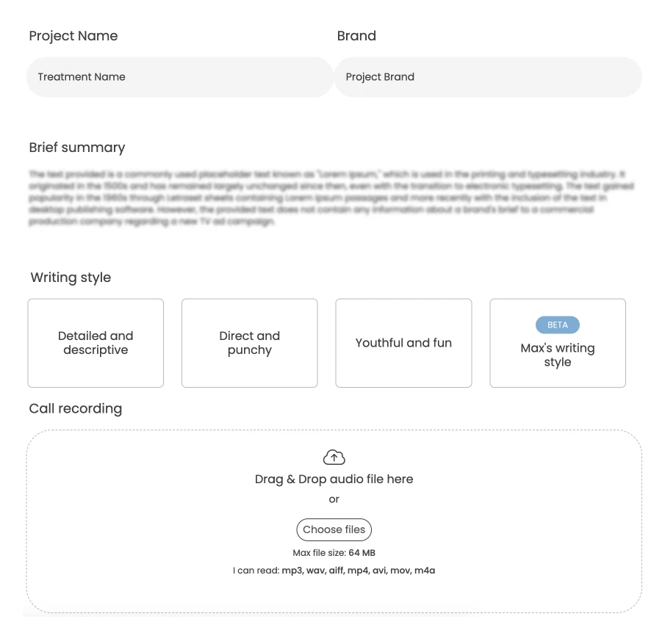Viewport: 665px width, 644px height.
Task: Click the Writing style heading
Action: coord(71,278)
